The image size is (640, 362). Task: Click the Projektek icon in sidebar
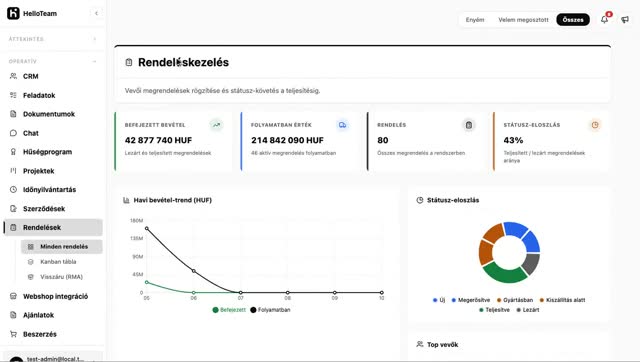pyautogui.click(x=13, y=171)
